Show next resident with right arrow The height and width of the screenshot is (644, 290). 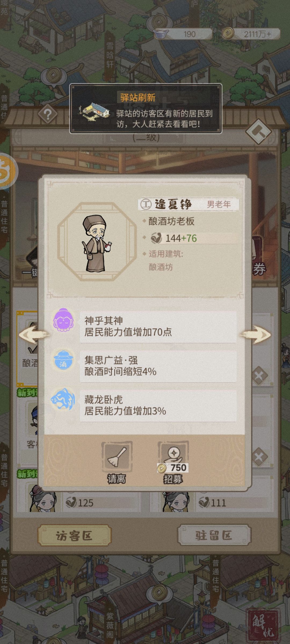pyautogui.click(x=255, y=334)
